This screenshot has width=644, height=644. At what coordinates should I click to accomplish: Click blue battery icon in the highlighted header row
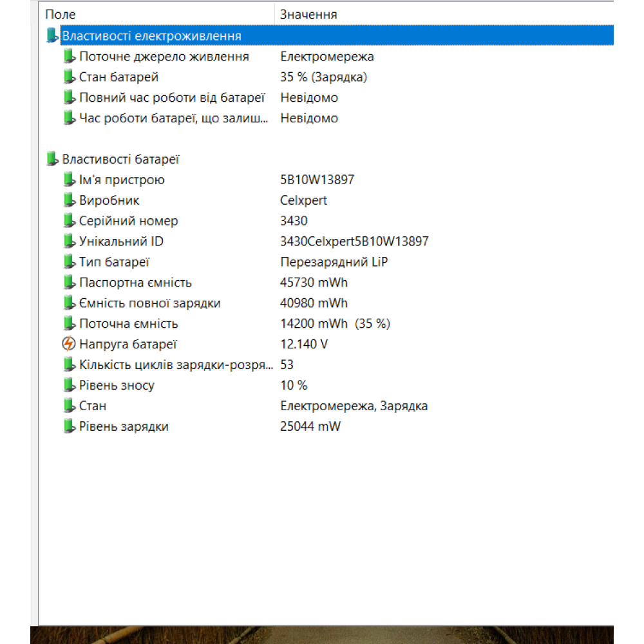[53, 35]
